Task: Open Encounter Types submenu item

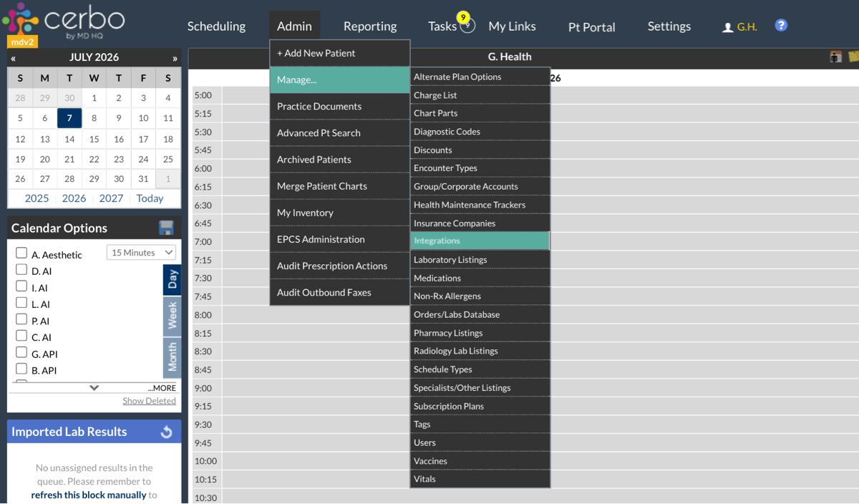Action: (480, 168)
